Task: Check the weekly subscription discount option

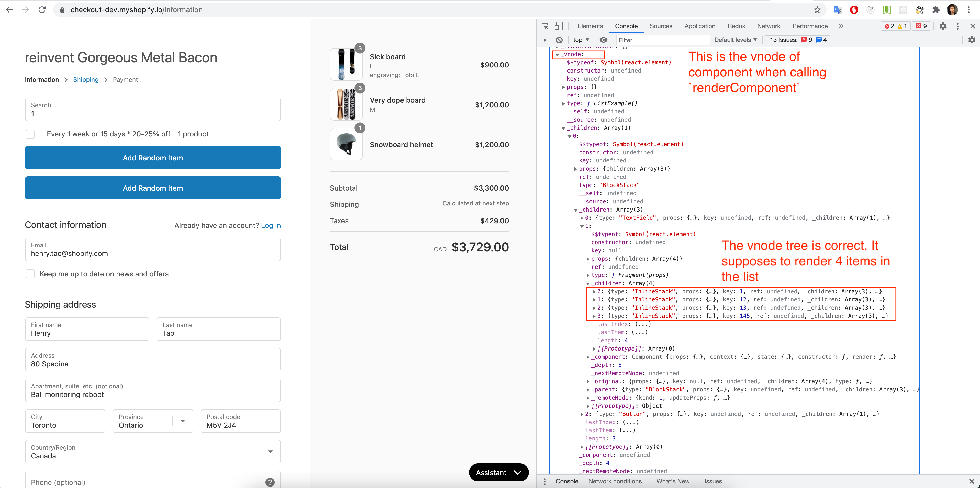Action: click(x=30, y=134)
